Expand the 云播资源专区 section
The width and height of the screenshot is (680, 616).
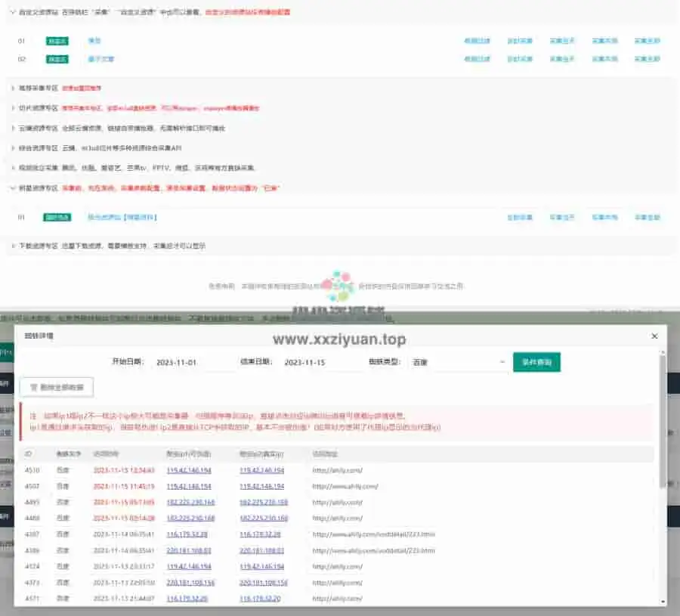coord(12,128)
